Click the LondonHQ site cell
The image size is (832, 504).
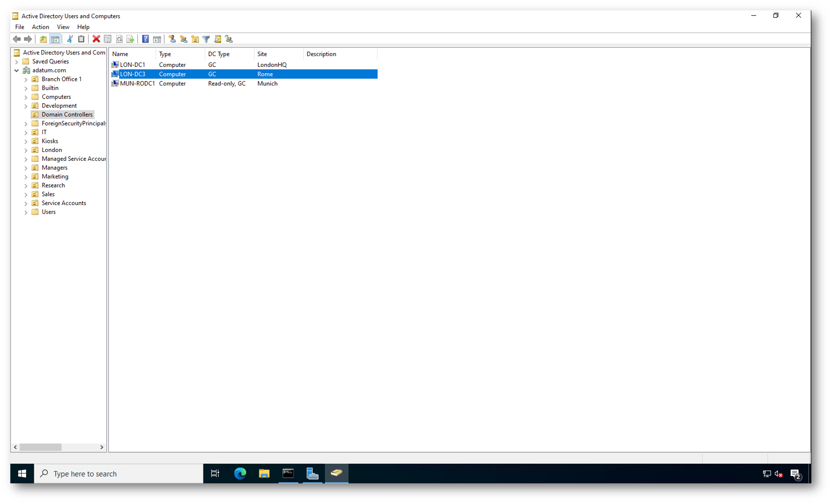(272, 65)
